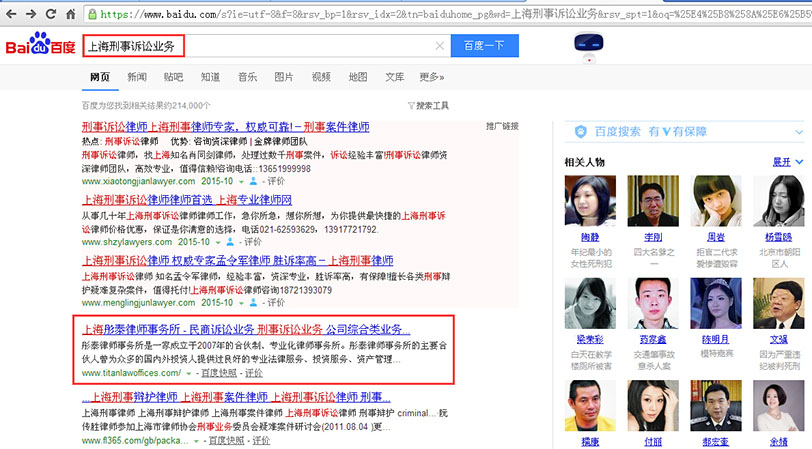This screenshot has width=812, height=449.
Task: Expand dropdown arrow after www.titanlawoffices.com
Action: [x=189, y=373]
